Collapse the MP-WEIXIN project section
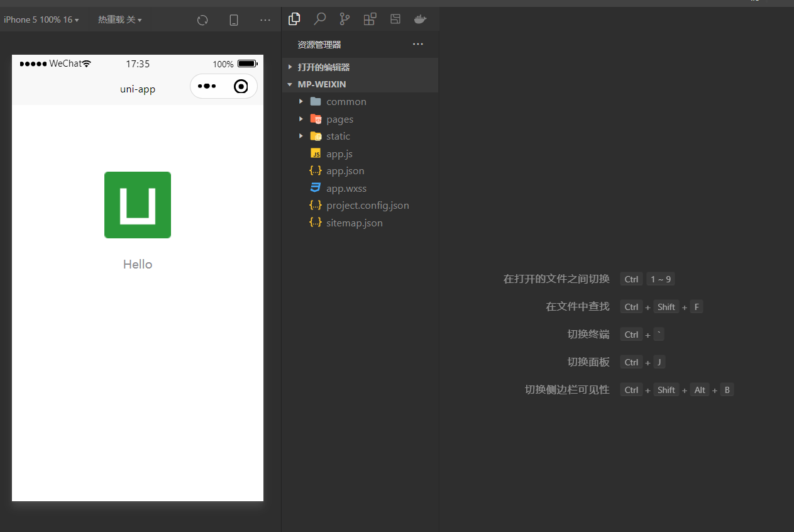This screenshot has height=532, width=794. click(360, 84)
